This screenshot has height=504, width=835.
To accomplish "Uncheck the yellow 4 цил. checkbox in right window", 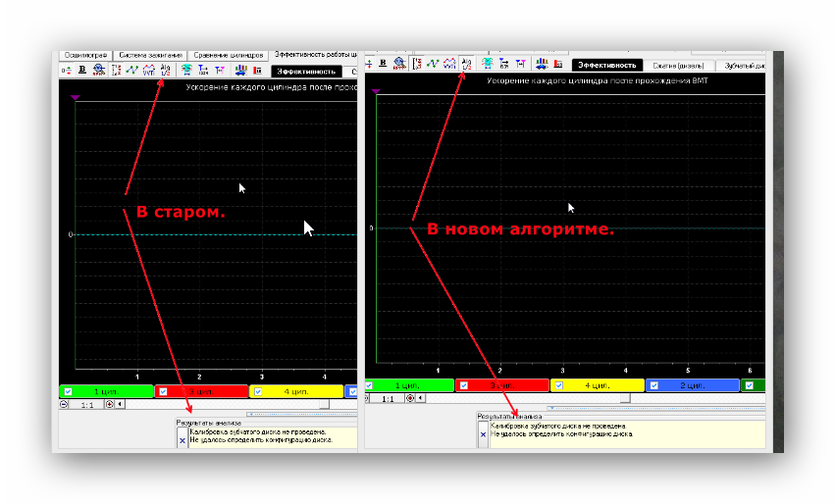I will pyautogui.click(x=559, y=385).
